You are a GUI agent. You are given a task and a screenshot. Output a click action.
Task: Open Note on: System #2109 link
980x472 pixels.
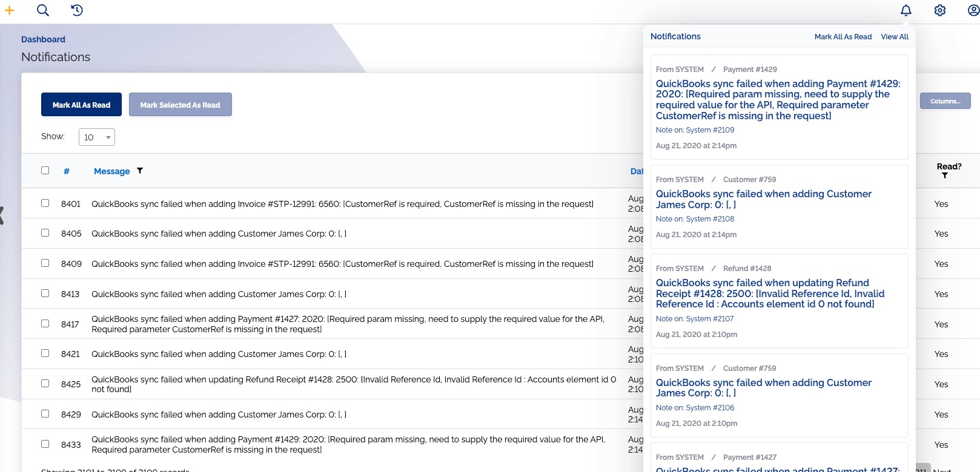coord(695,130)
